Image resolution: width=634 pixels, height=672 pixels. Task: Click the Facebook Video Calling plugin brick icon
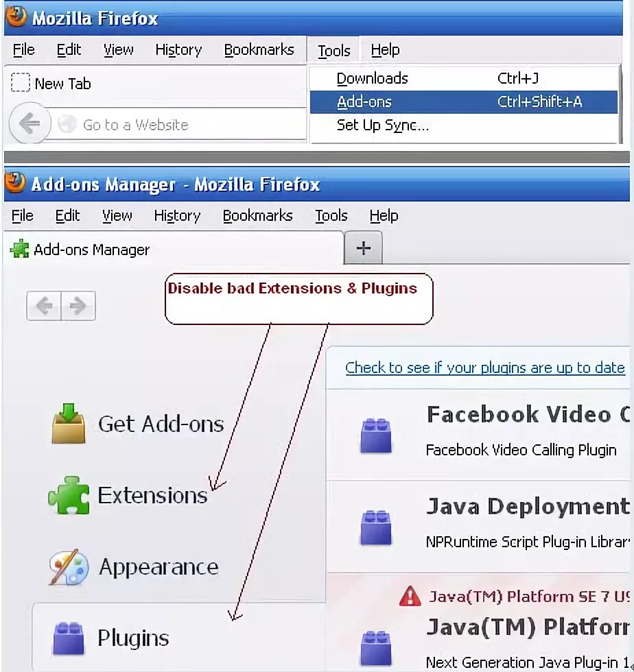pyautogui.click(x=376, y=436)
